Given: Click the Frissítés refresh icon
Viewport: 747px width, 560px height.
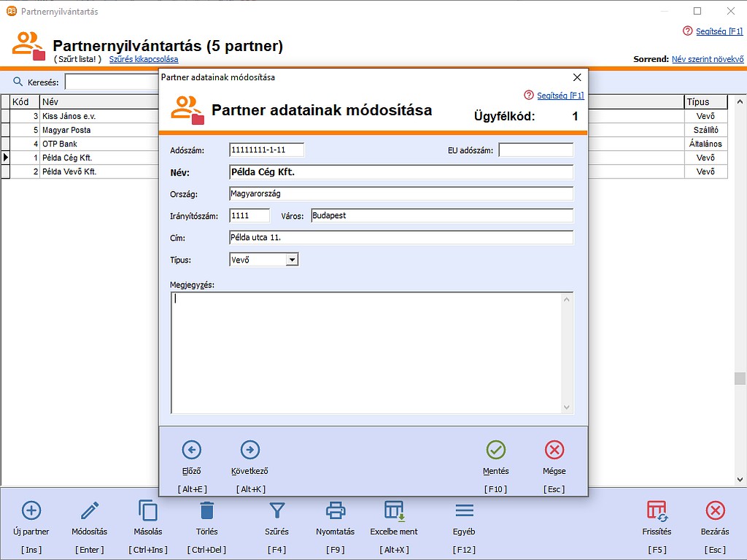Looking at the screenshot, I should (657, 510).
